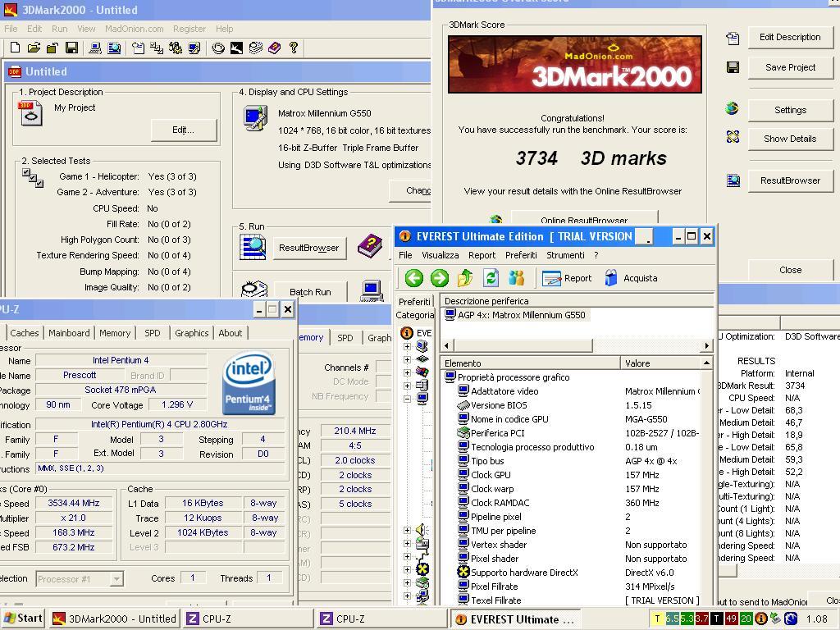Open the Strumenti menu in EVEREST

(x=565, y=255)
